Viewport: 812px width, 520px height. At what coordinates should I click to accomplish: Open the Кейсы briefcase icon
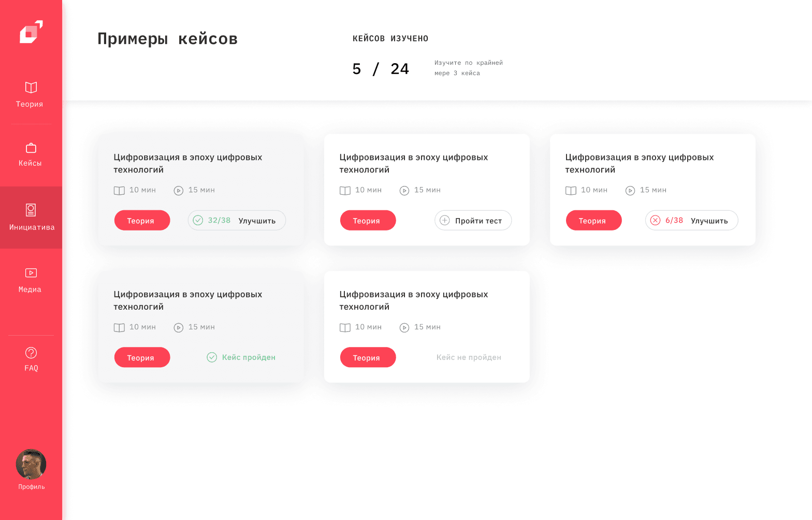[31, 148]
